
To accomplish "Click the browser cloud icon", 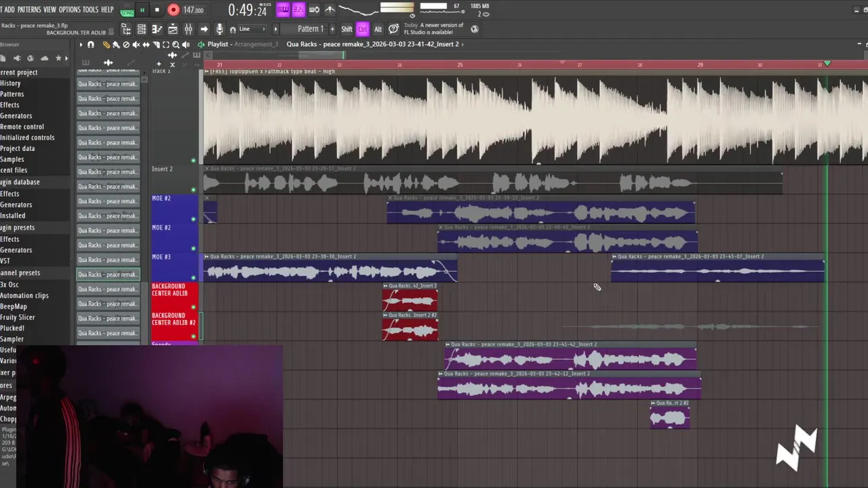I will [x=45, y=58].
